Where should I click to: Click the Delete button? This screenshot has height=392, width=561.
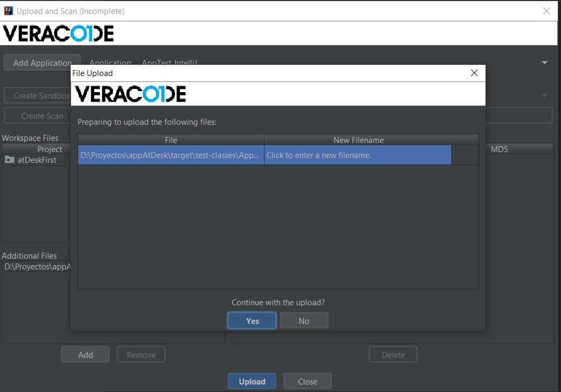point(393,355)
